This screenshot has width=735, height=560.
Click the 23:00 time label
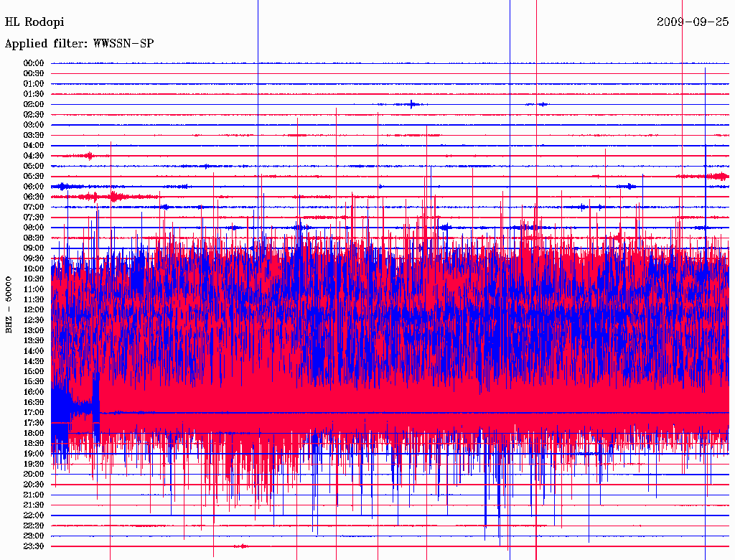(x=33, y=536)
